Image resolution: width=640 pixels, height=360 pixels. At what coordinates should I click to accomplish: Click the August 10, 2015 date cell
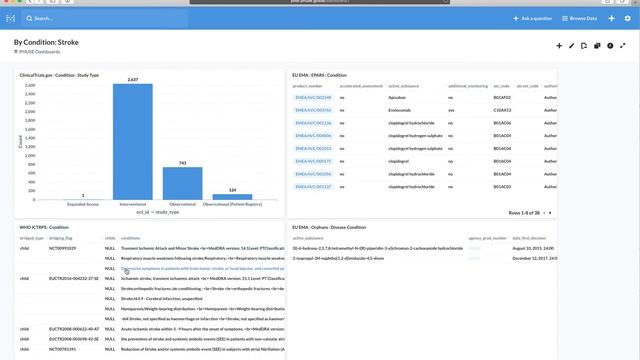[x=533, y=248]
